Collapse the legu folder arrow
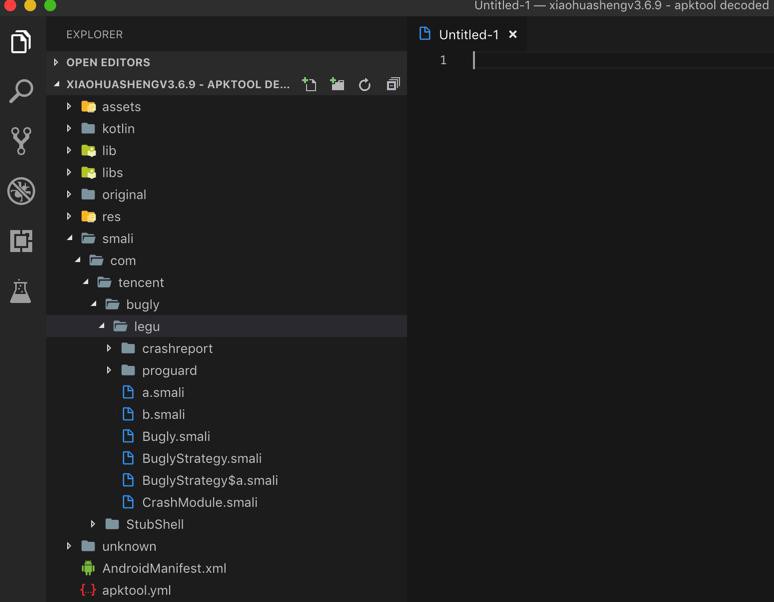This screenshot has height=602, width=774. (101, 326)
